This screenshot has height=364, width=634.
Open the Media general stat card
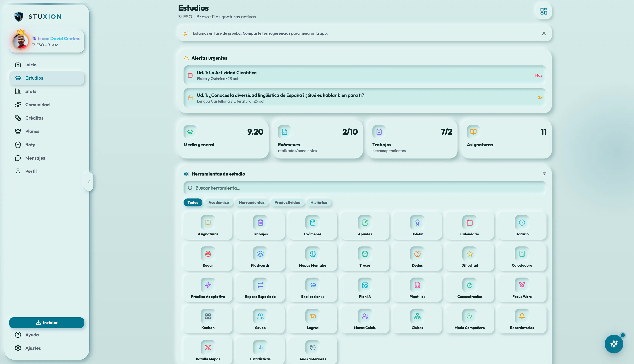[223, 139]
